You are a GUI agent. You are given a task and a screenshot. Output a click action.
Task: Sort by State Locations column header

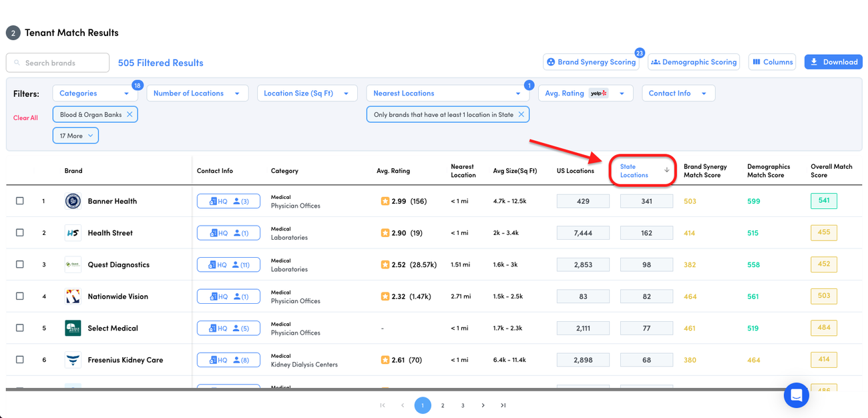(x=634, y=171)
